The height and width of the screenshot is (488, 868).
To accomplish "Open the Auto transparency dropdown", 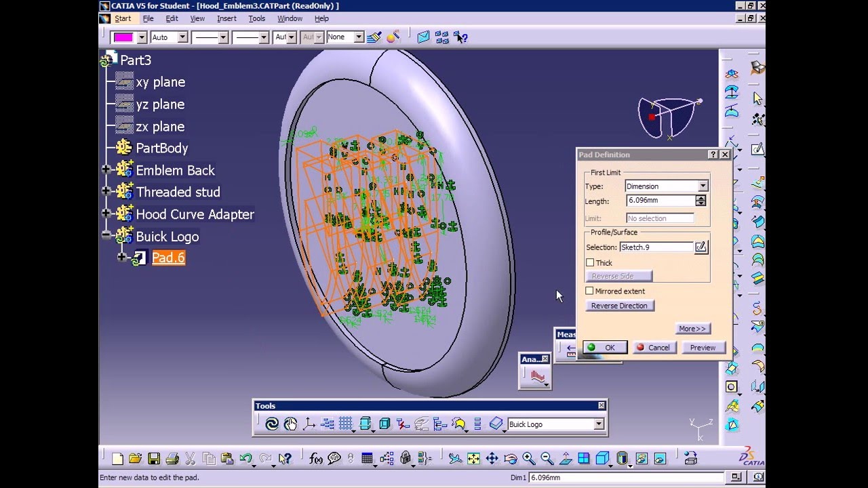I will pyautogui.click(x=182, y=37).
